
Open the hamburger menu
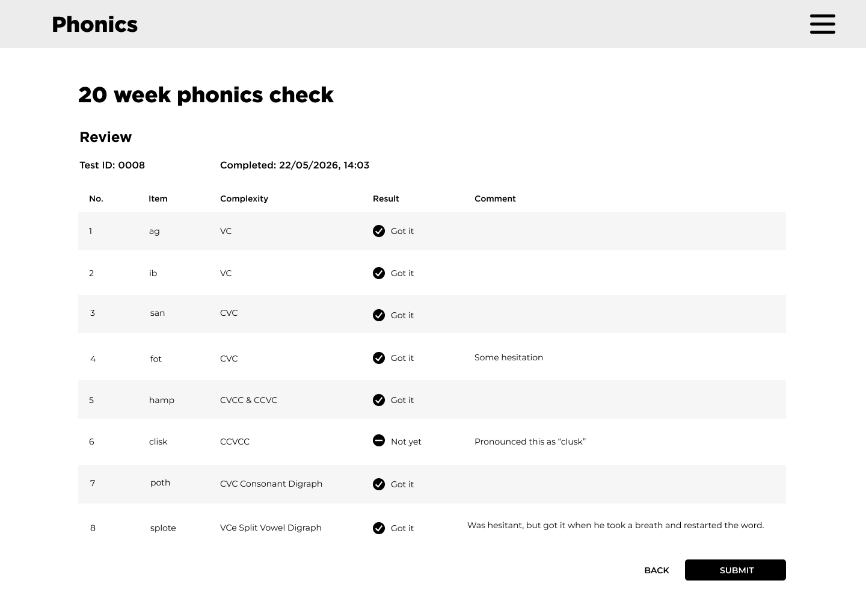pos(822,24)
